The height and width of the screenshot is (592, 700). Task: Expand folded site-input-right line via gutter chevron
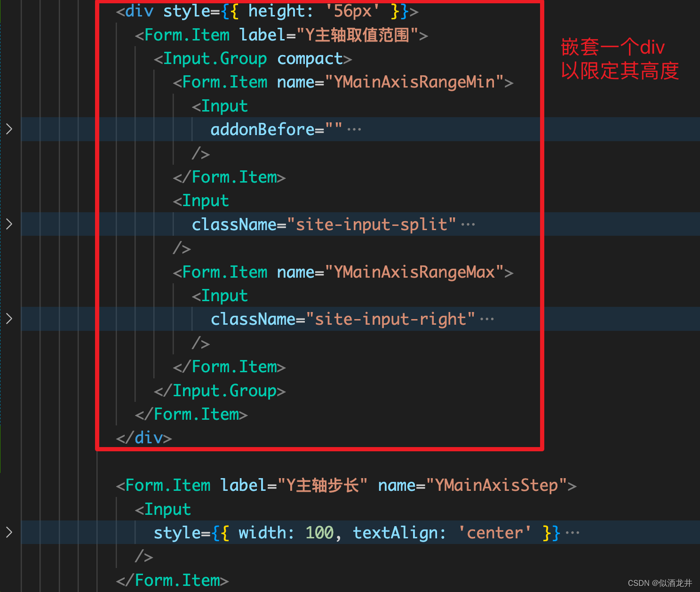pyautogui.click(x=9, y=319)
